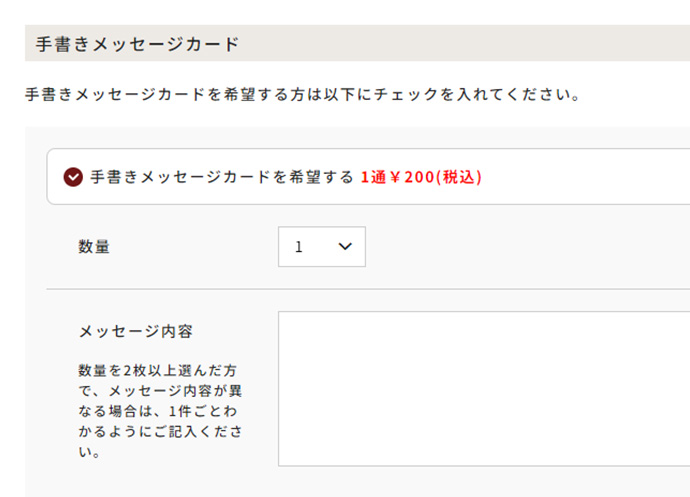Click empty space right of the price text

580,177
